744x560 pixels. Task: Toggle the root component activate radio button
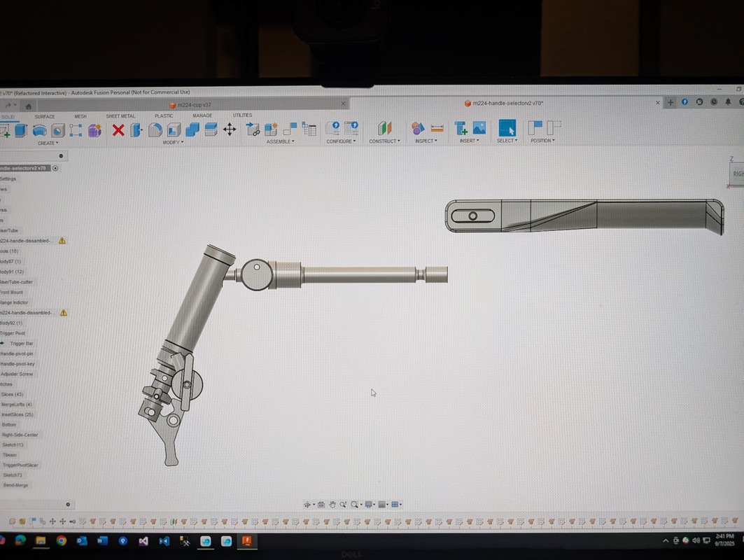[55, 169]
